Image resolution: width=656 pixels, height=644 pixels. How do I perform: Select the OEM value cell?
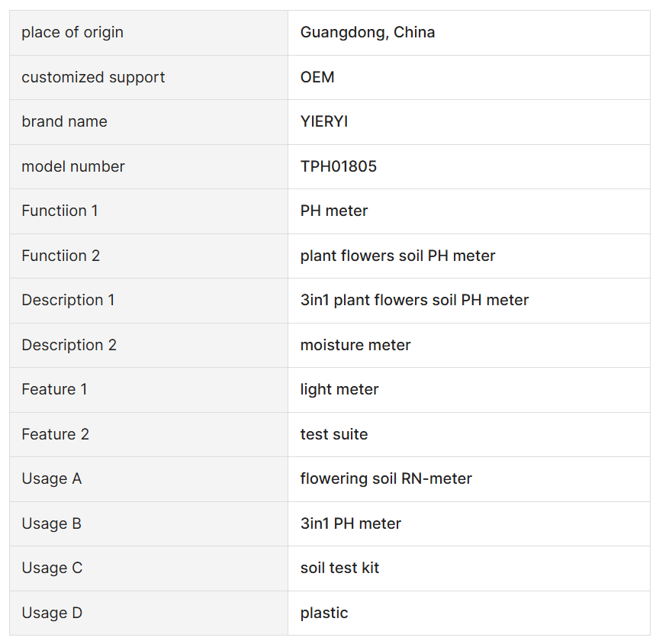pyautogui.click(x=469, y=77)
